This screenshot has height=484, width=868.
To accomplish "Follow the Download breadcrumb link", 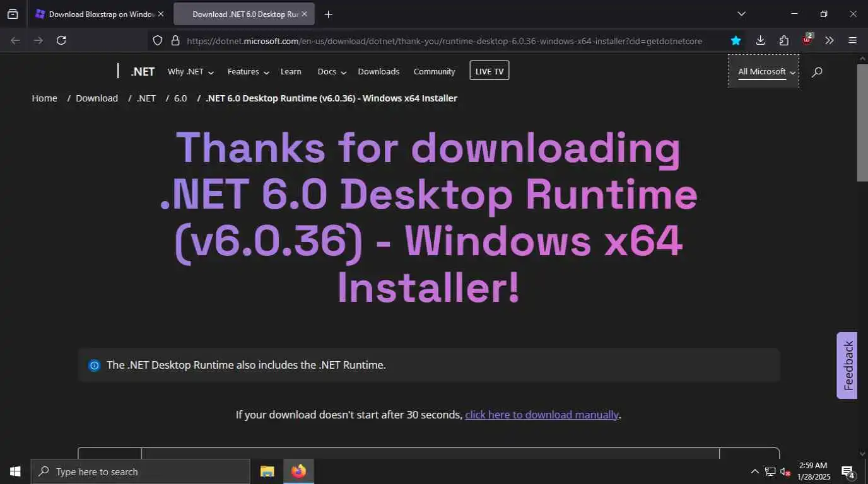I will point(97,98).
